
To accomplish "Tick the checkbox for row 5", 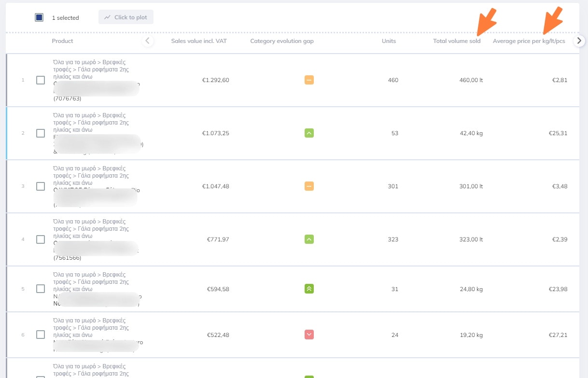I will tap(41, 289).
